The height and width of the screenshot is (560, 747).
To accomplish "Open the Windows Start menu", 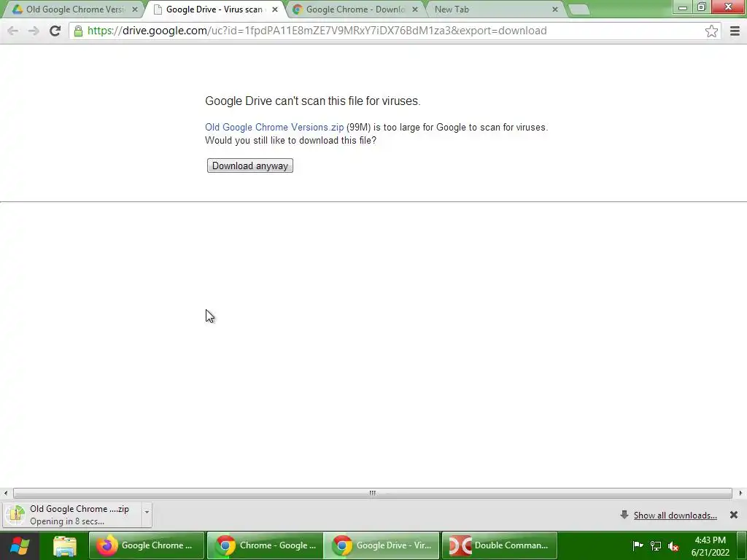I will 20,545.
